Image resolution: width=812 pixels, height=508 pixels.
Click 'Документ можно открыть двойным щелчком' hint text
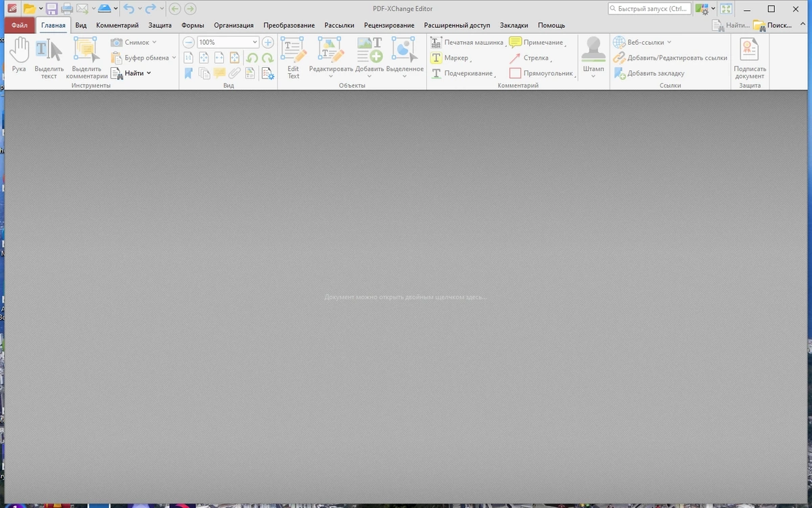pos(406,297)
